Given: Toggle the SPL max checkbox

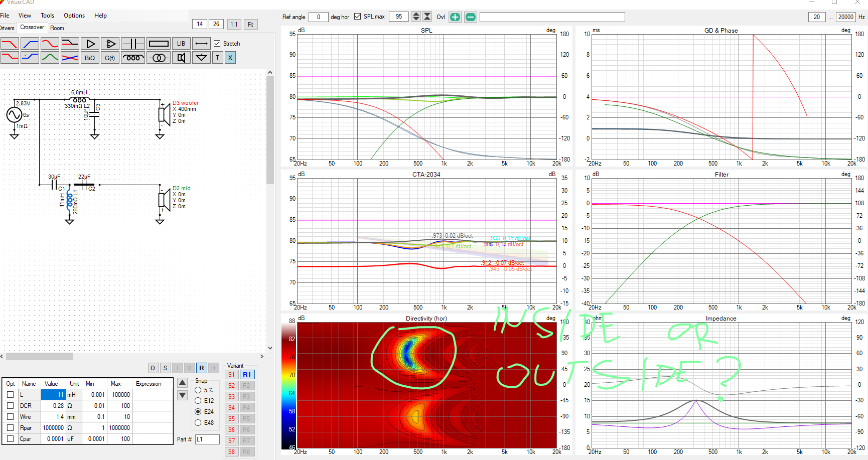Looking at the screenshot, I should tap(357, 17).
